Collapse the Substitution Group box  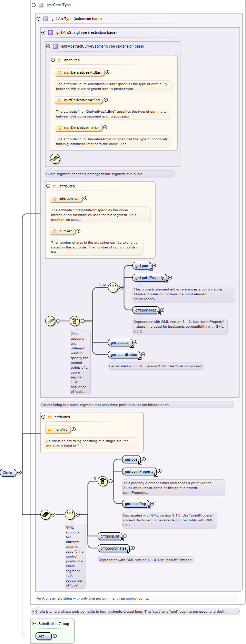33,624
